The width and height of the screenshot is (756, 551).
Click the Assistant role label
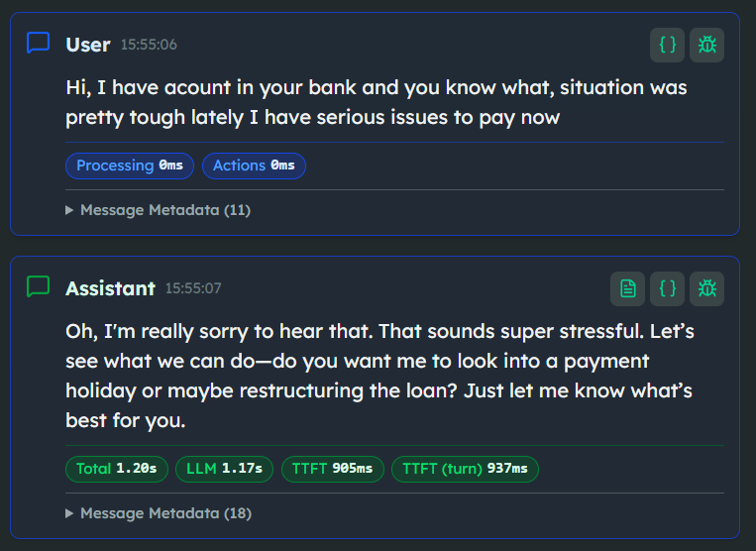click(x=110, y=288)
